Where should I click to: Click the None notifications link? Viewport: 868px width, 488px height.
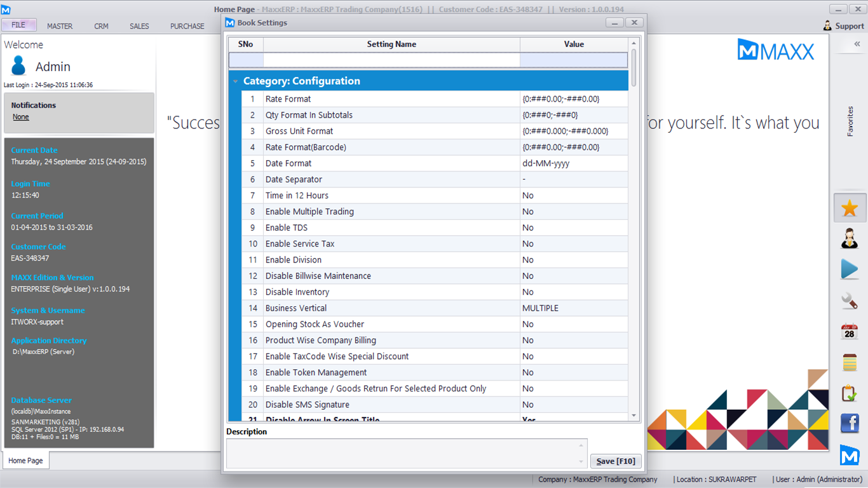click(x=21, y=117)
